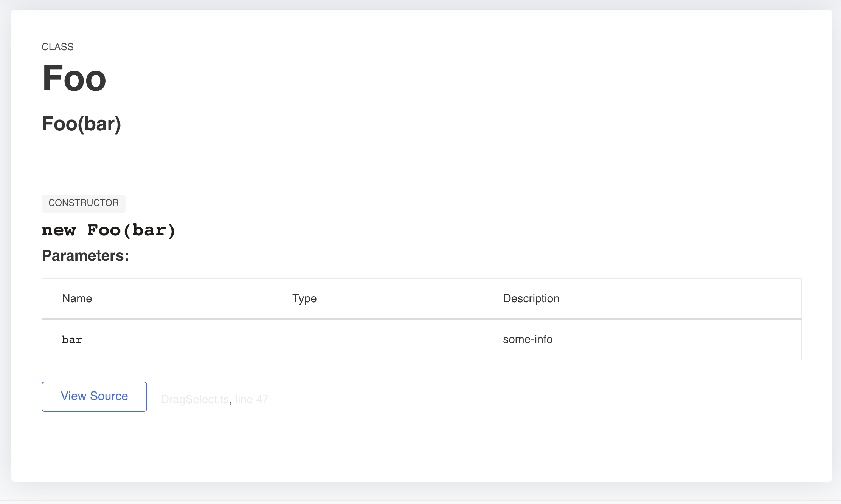This screenshot has width=841, height=504.
Task: Click the word new in constructor signature
Action: click(59, 230)
